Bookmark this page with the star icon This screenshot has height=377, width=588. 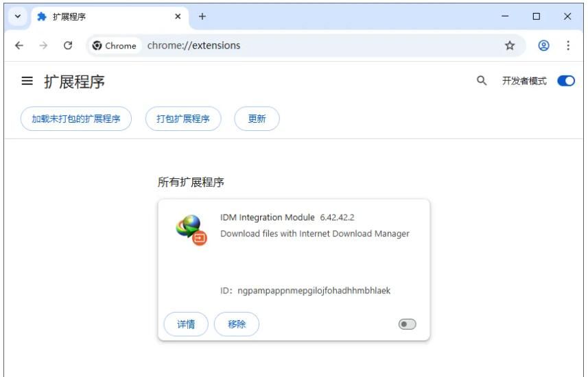510,46
